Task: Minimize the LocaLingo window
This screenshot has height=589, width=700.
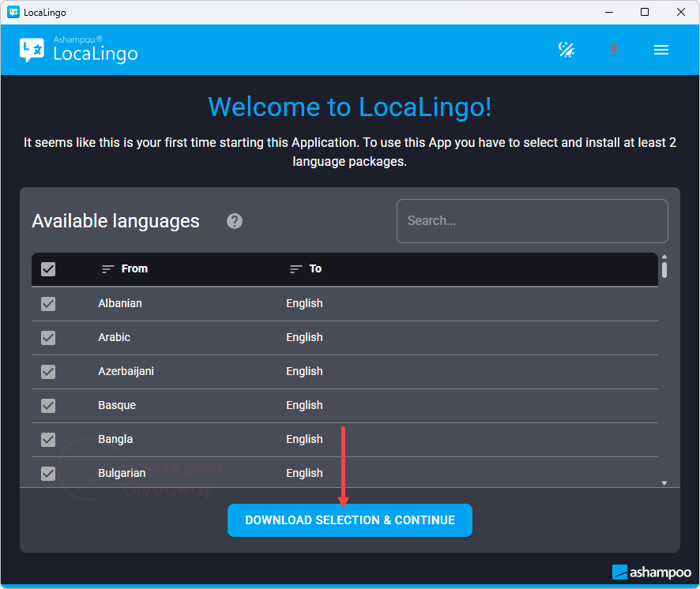Action: (x=609, y=12)
